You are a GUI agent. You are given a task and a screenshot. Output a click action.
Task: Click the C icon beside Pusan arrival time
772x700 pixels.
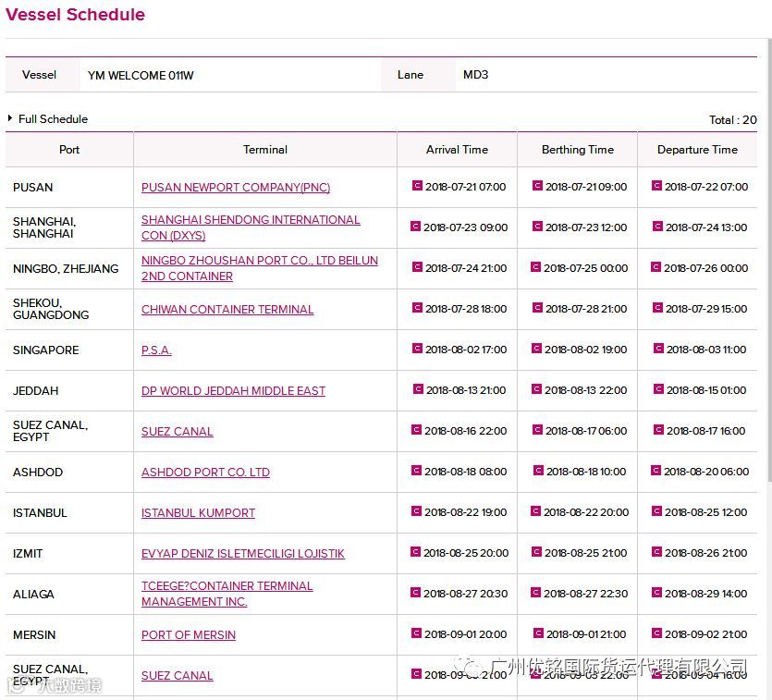click(x=417, y=186)
